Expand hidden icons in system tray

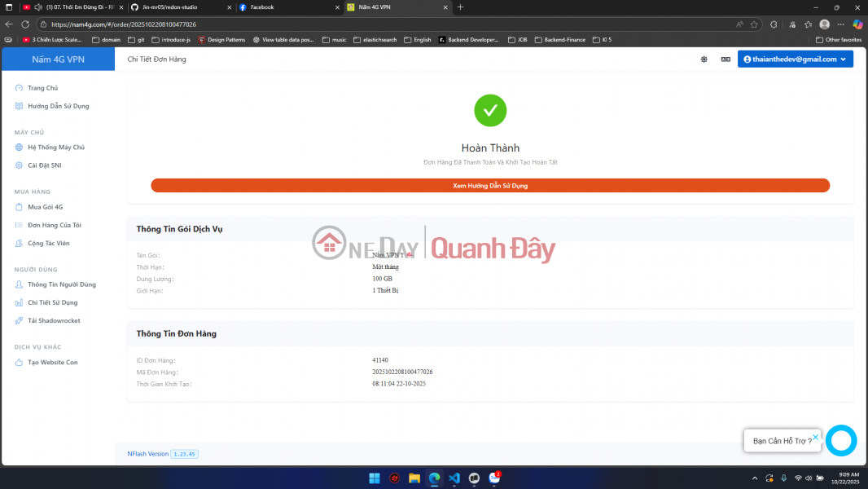[x=753, y=478]
